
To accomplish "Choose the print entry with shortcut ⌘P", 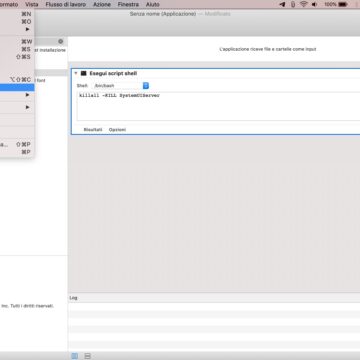I will (17, 152).
